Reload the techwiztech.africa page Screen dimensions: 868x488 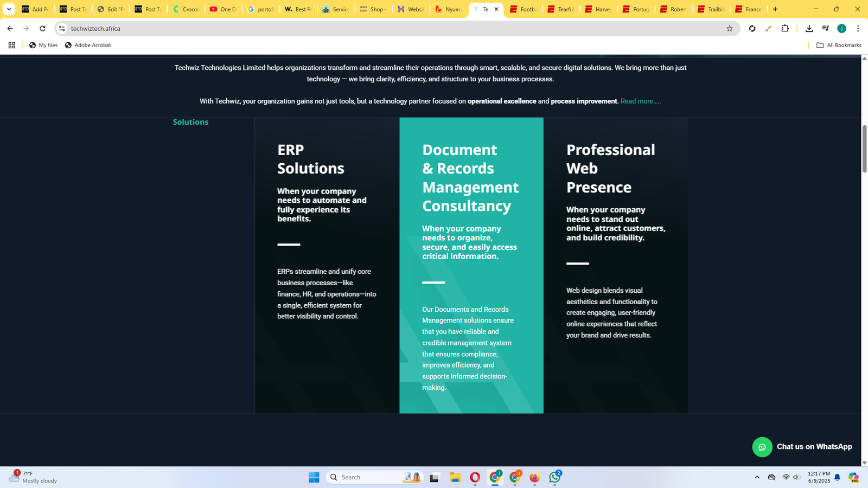click(42, 28)
